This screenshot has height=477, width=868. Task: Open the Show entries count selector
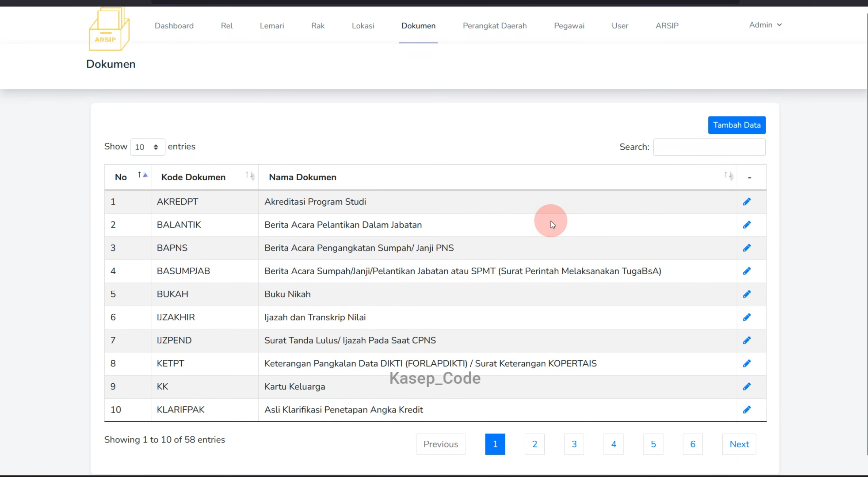tap(147, 147)
